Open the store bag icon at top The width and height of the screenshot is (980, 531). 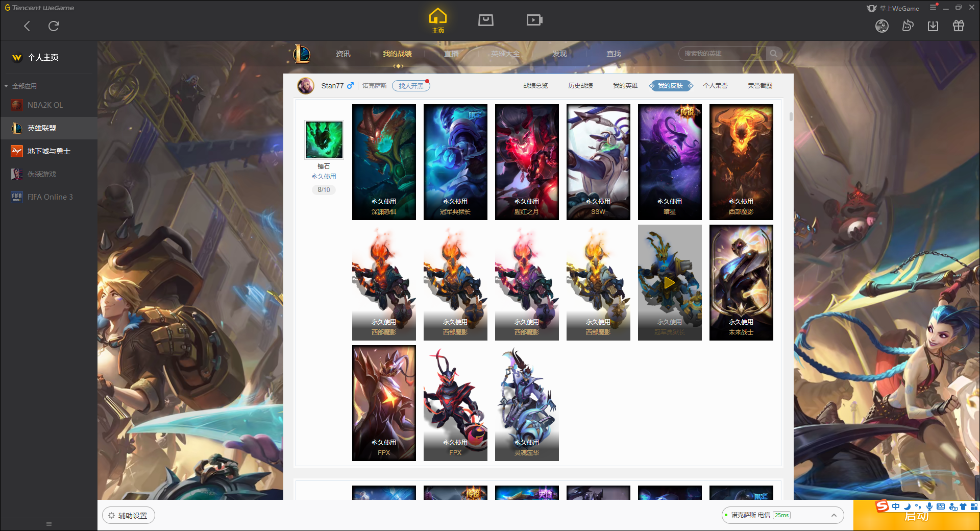[x=486, y=20]
